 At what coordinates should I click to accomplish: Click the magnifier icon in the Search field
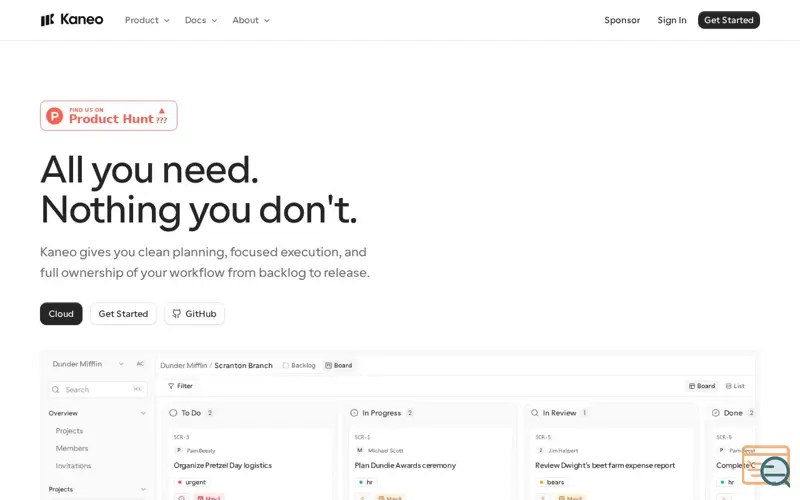click(x=56, y=389)
